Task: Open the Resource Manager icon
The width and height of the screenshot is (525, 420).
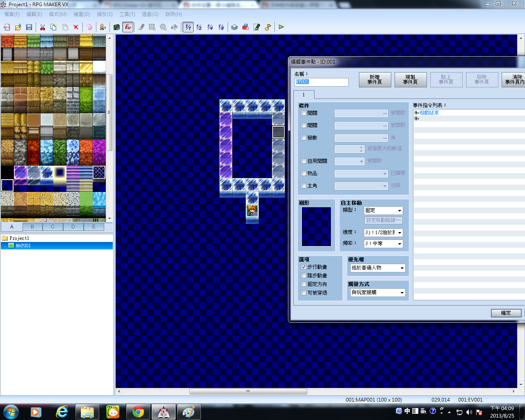Action: [x=246, y=27]
